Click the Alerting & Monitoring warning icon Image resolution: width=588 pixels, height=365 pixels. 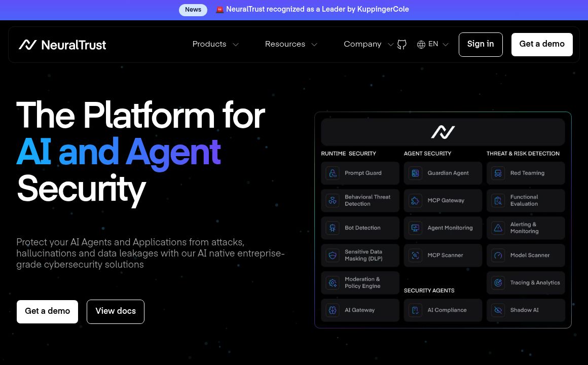coord(498,228)
